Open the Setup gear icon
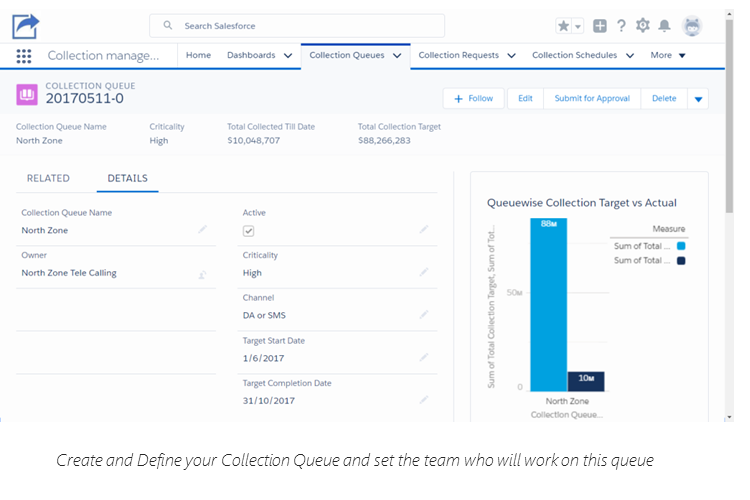The image size is (750, 500). tap(643, 26)
